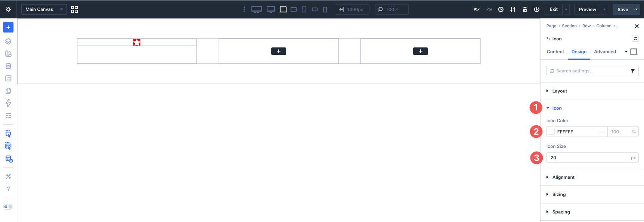Click the power icon in toolbar
Screen dimensions: 644x222
(x=537, y=9)
